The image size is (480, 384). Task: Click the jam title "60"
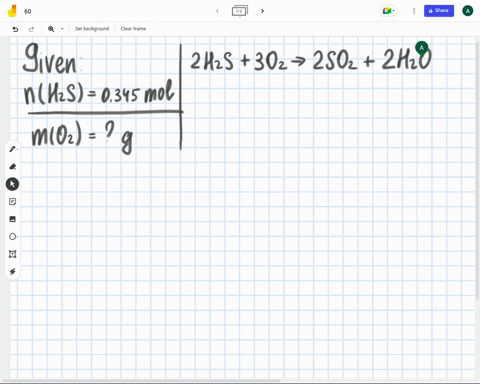[x=28, y=11]
